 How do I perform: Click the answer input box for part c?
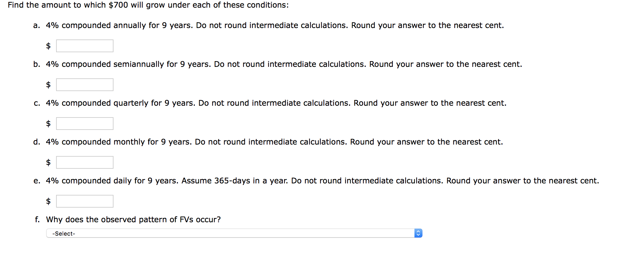[84, 123]
